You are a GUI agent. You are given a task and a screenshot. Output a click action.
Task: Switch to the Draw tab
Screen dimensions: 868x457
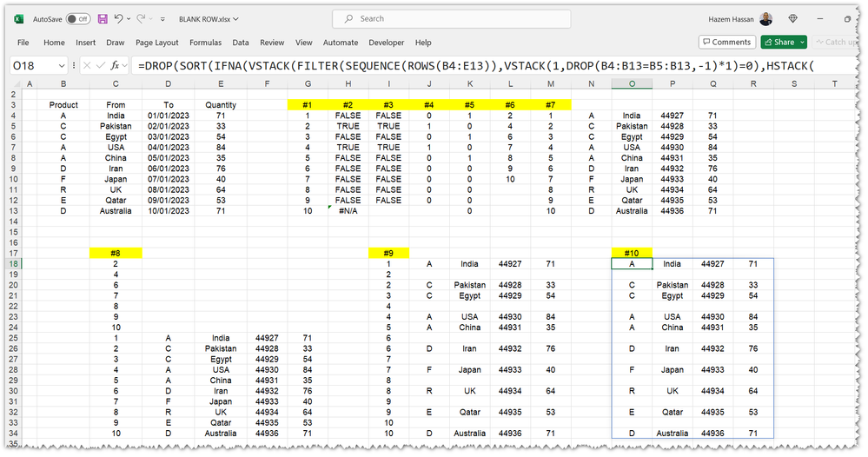pyautogui.click(x=116, y=43)
